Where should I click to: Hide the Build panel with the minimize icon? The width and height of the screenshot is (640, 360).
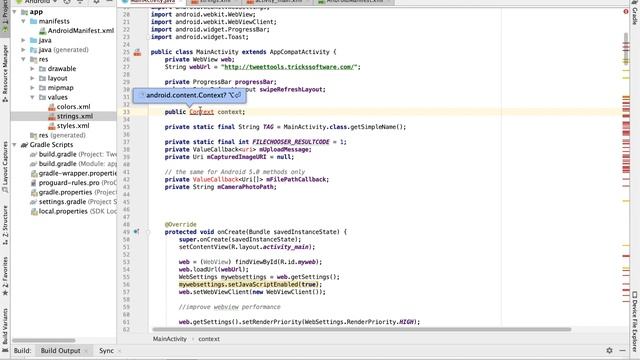pos(622,350)
